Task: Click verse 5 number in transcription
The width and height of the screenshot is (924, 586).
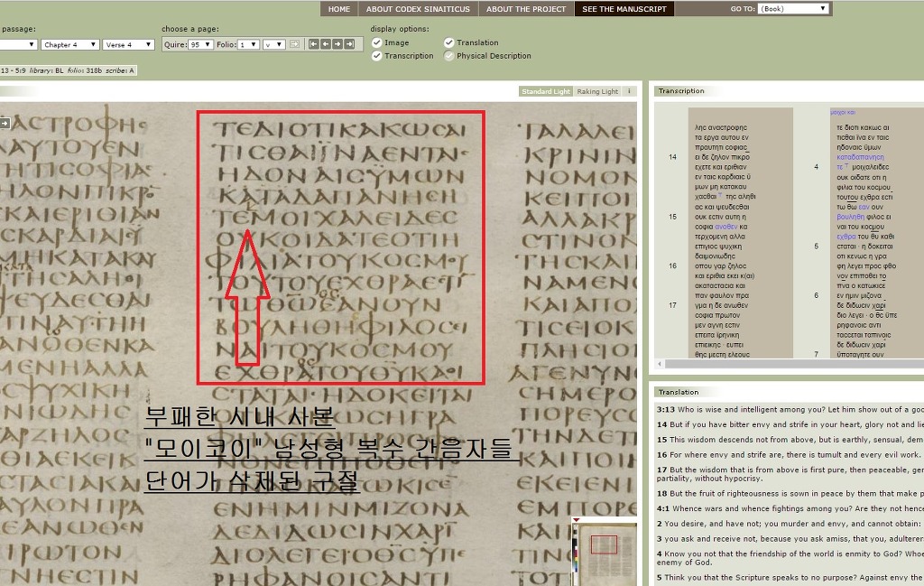Action: pyautogui.click(x=816, y=246)
